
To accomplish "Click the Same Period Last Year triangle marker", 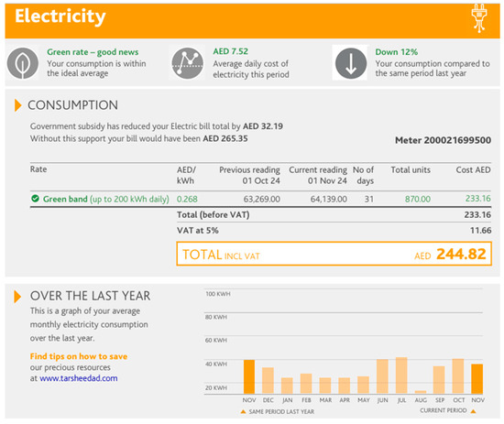I will [244, 411].
